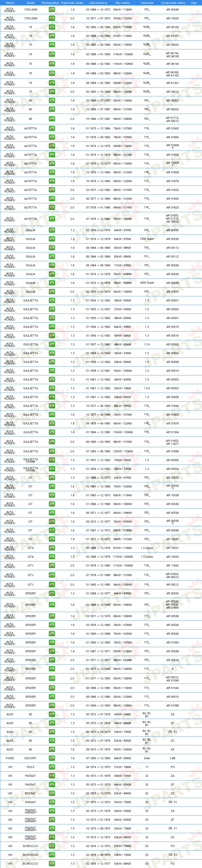
Task: Click the Moc silnika column header
Action: pos(122,3)
